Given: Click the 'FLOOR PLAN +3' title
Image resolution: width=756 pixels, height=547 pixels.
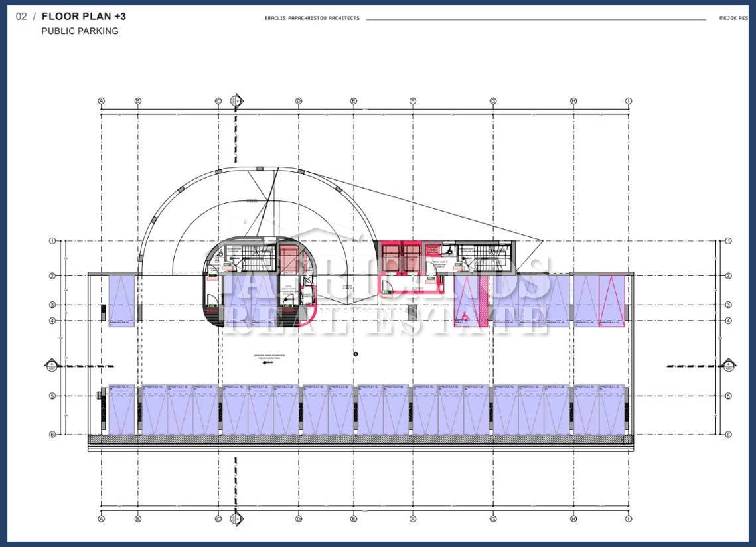Looking at the screenshot, I should [x=84, y=16].
